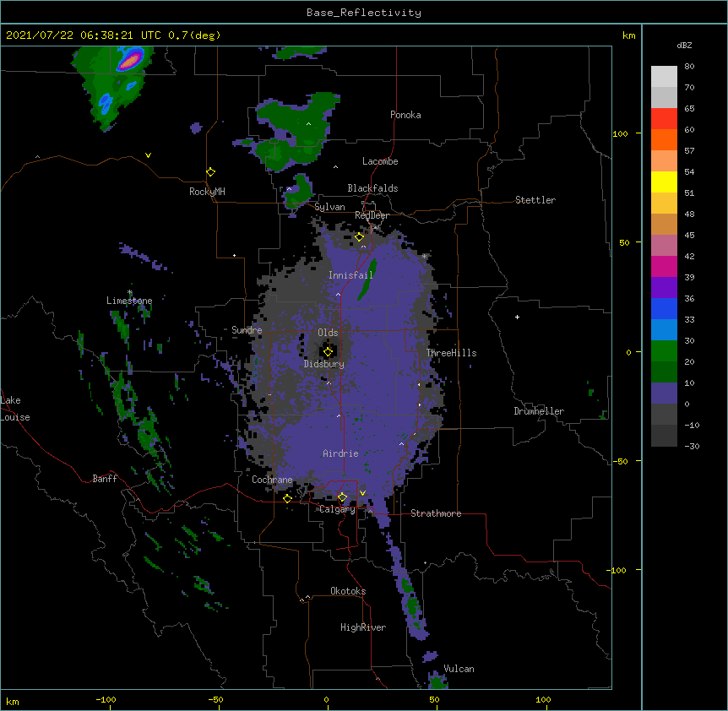This screenshot has height=711, width=728.
Task: Select the RedDeer label
Action: tap(372, 215)
